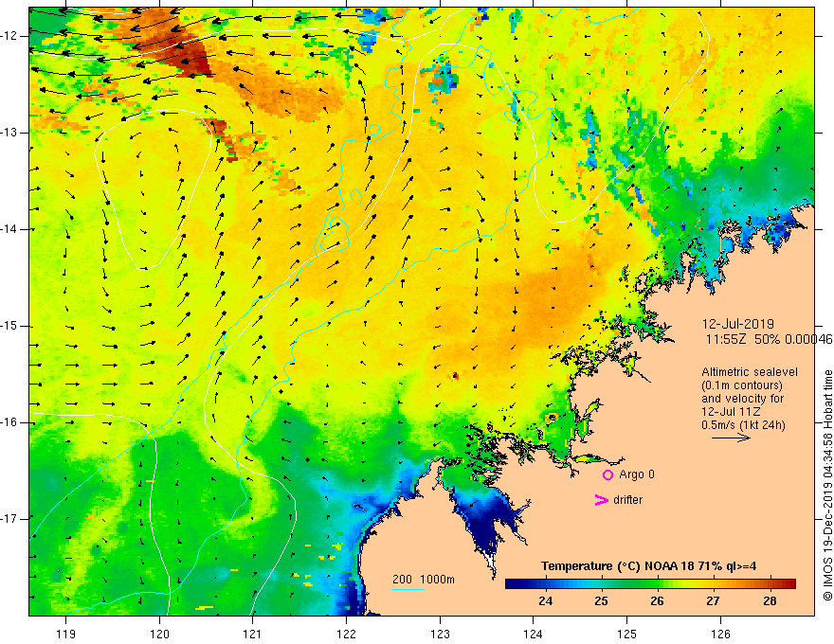This screenshot has width=834, height=644.
Task: Click the date label 12-Jul-2019
Action: point(737,324)
